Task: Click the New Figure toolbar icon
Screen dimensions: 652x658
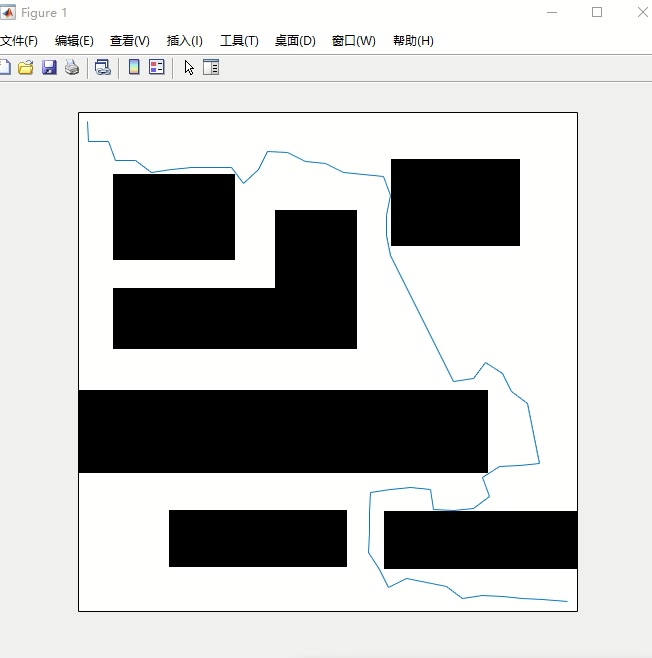Action: tap(4, 68)
